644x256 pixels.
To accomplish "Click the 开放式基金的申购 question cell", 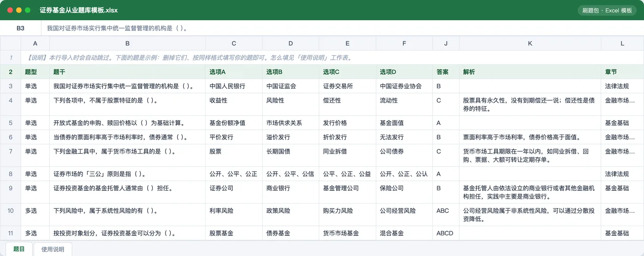I will click(x=127, y=123).
